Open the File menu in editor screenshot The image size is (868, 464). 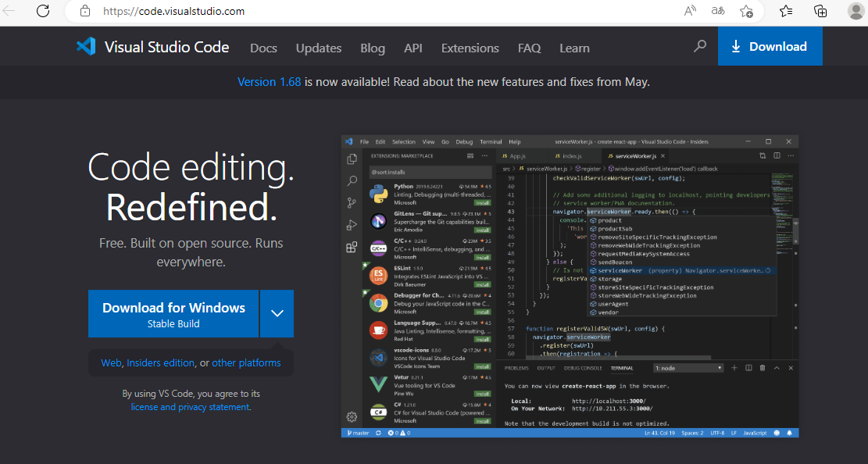pyautogui.click(x=364, y=141)
